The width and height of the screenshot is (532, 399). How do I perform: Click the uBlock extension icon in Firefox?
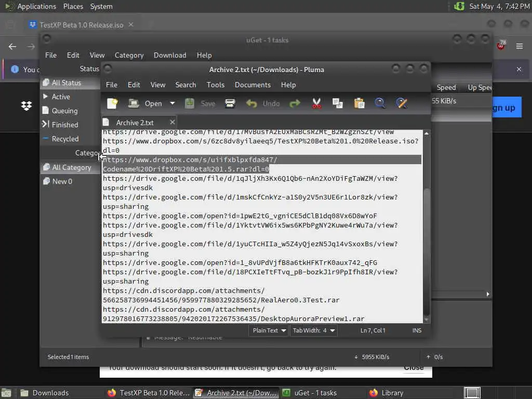[x=501, y=46]
